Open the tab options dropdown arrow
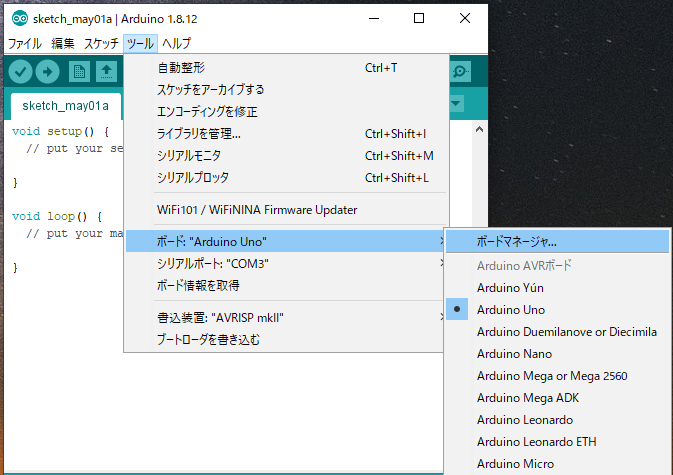This screenshot has height=475, width=673. 456,103
